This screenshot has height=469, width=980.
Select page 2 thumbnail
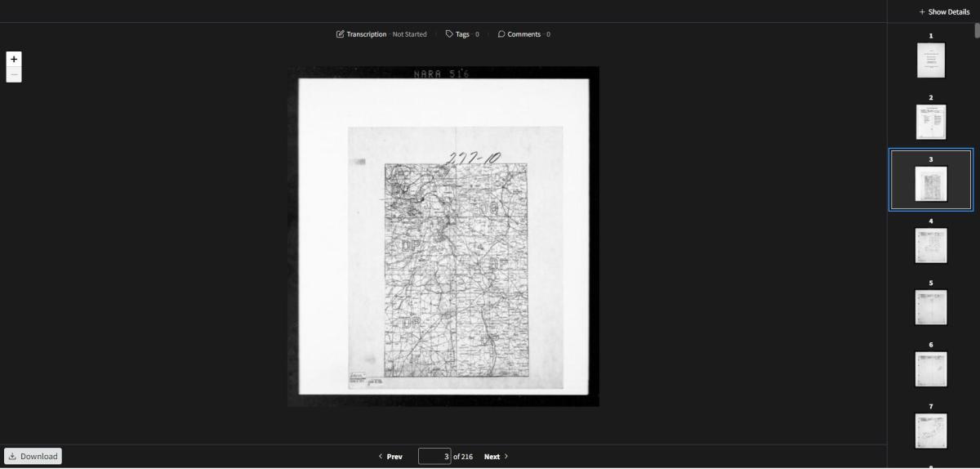[931, 122]
